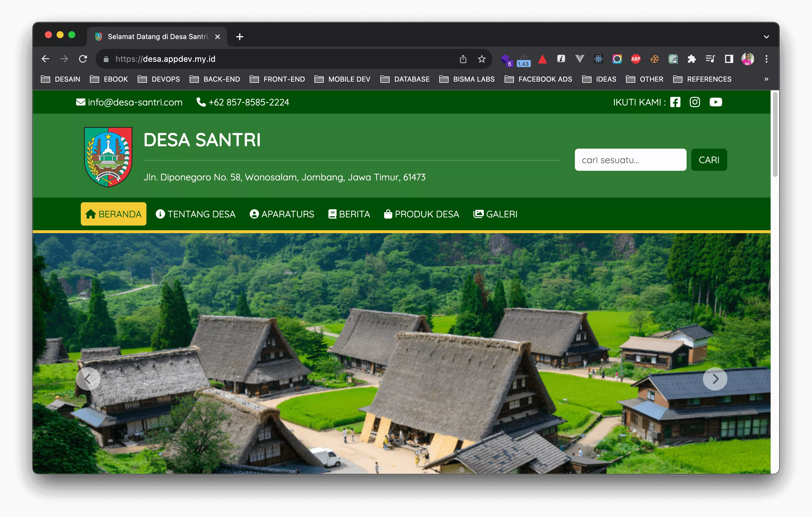
Task: Click the italic i extension icon
Action: (561, 59)
